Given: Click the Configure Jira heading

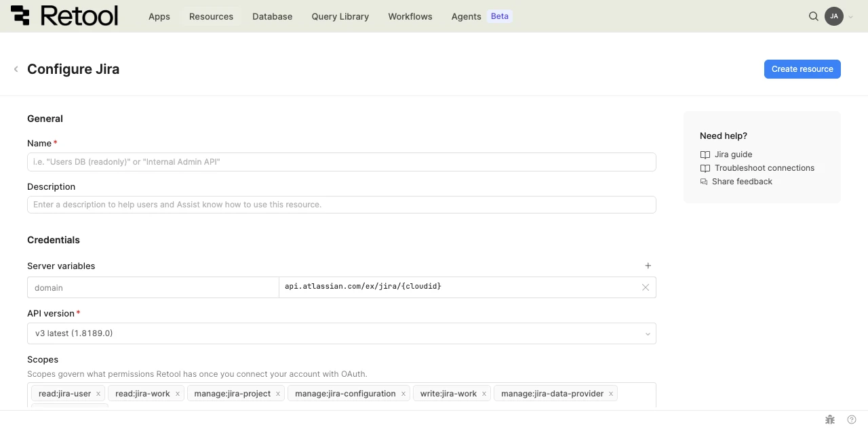Looking at the screenshot, I should point(73,69).
